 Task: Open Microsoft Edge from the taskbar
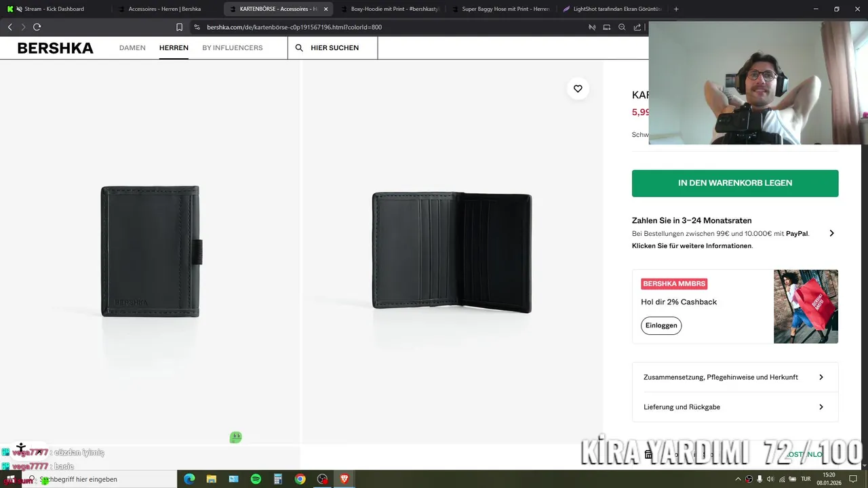point(189,479)
